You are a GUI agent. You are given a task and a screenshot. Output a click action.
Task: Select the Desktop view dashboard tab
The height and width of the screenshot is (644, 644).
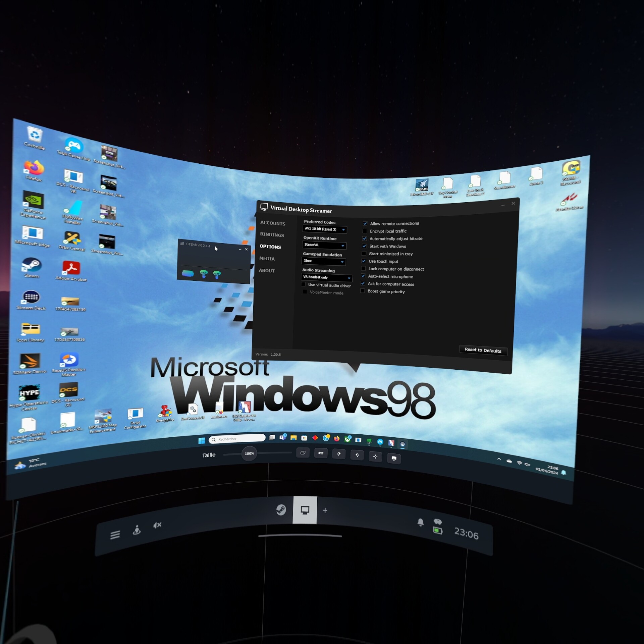[305, 510]
